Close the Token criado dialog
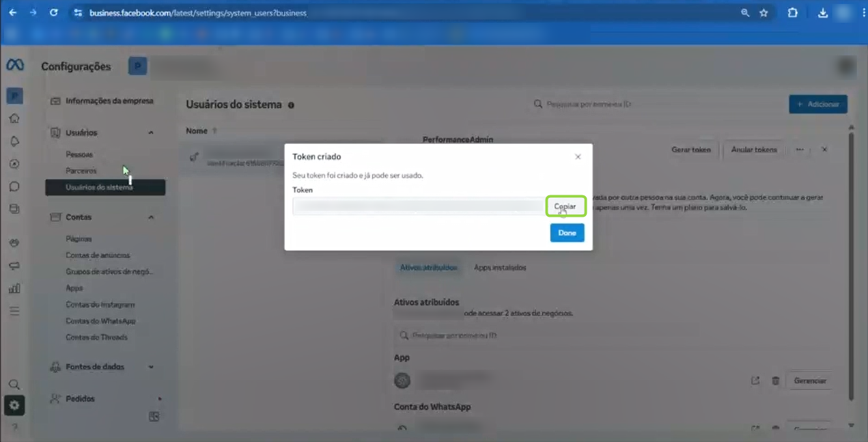 point(578,157)
